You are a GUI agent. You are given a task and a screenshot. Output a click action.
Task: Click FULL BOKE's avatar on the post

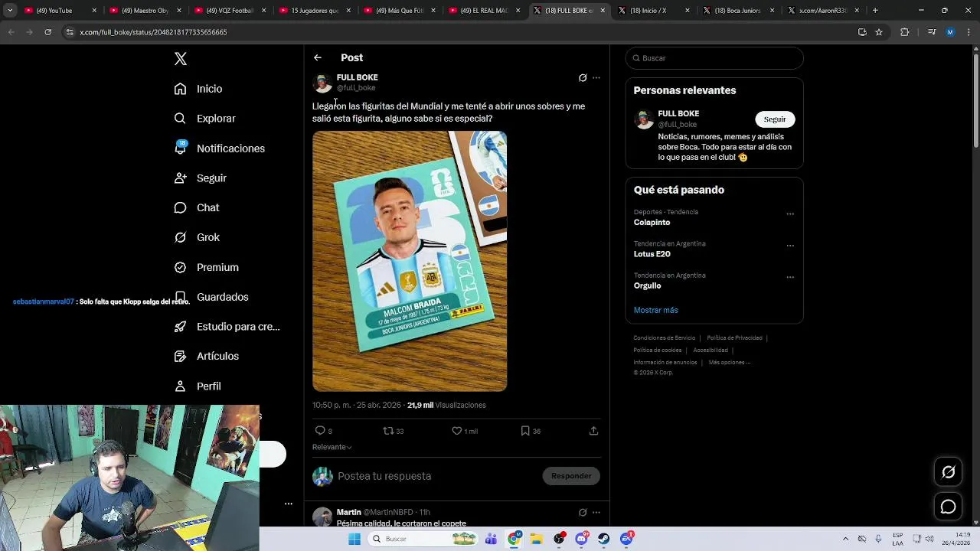click(x=322, y=83)
